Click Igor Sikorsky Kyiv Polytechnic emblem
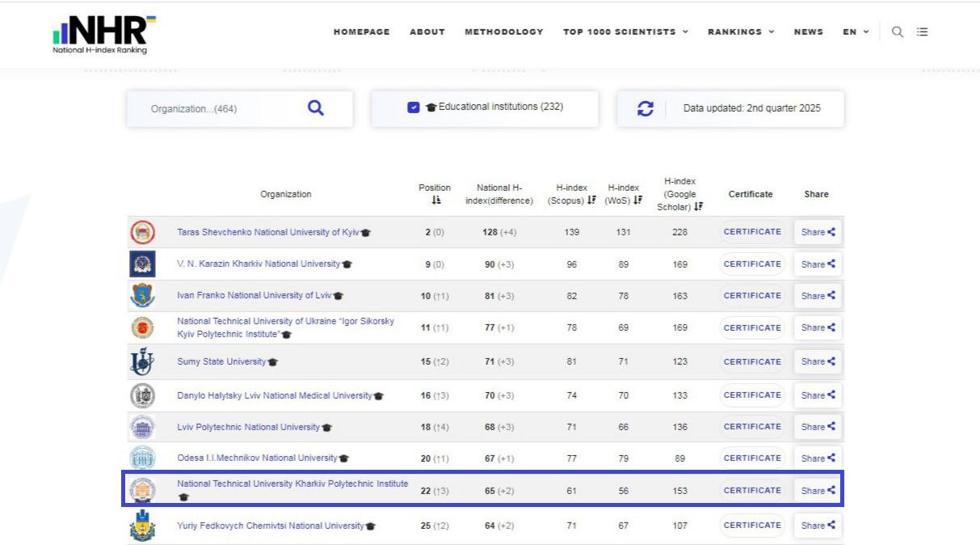 (x=142, y=327)
